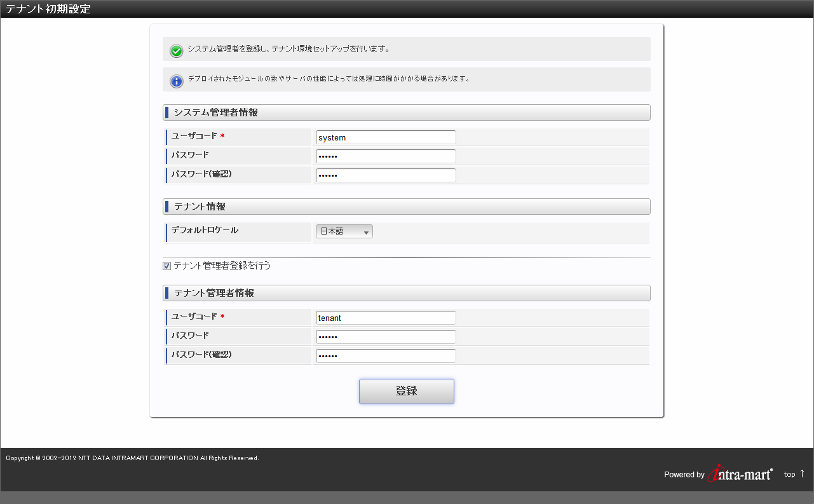Click the テナント初期設定 page title
The image size is (814, 504).
tap(48, 9)
